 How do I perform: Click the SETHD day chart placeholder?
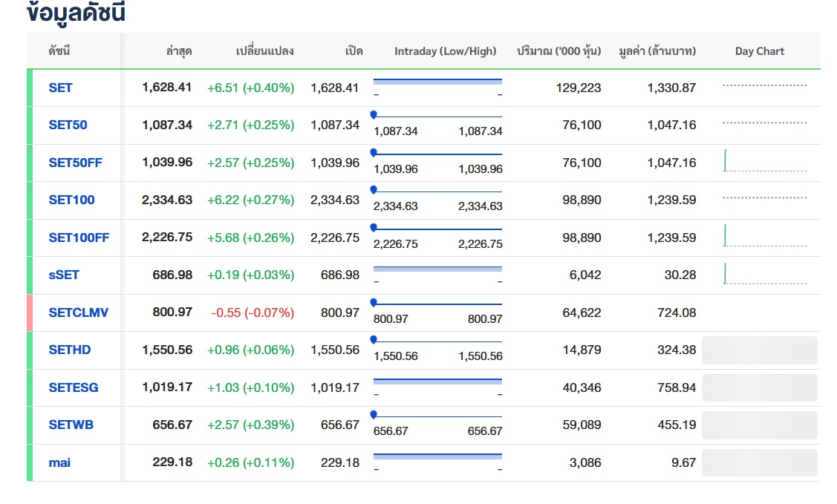pos(760,350)
